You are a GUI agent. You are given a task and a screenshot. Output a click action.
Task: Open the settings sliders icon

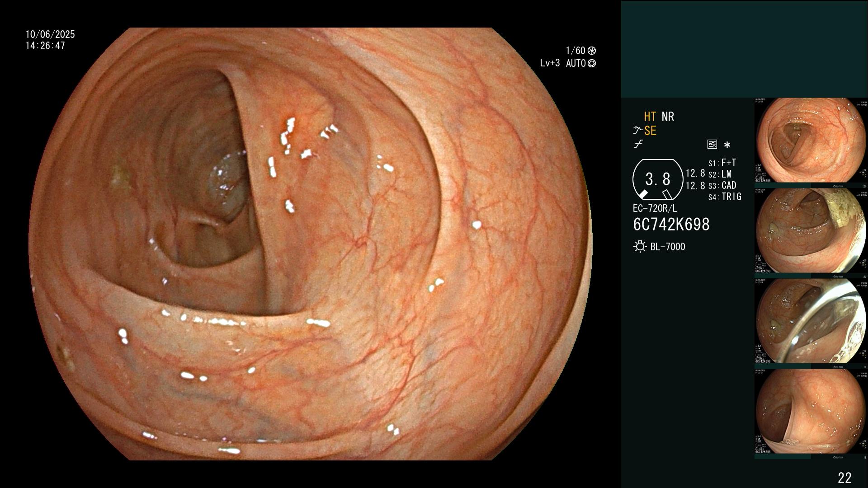(x=712, y=144)
